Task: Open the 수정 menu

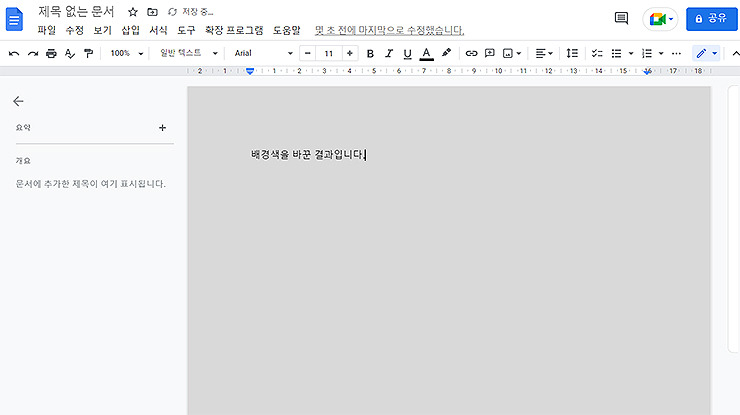Action: click(75, 30)
